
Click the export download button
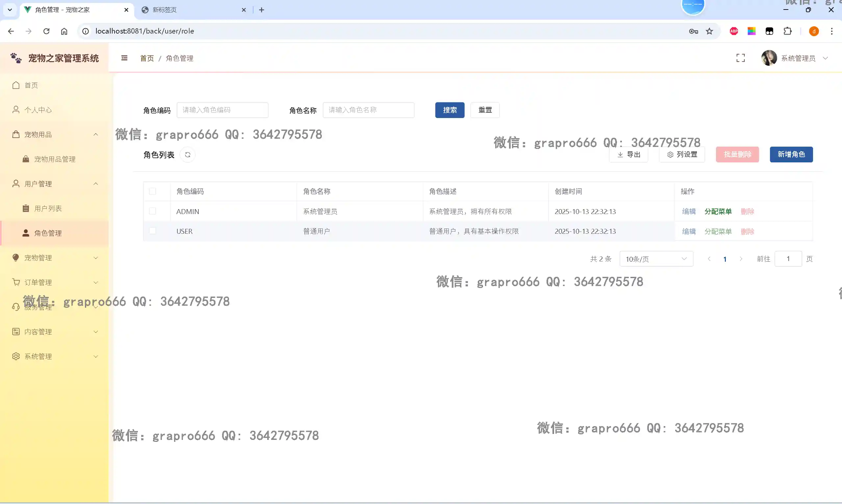[628, 155]
